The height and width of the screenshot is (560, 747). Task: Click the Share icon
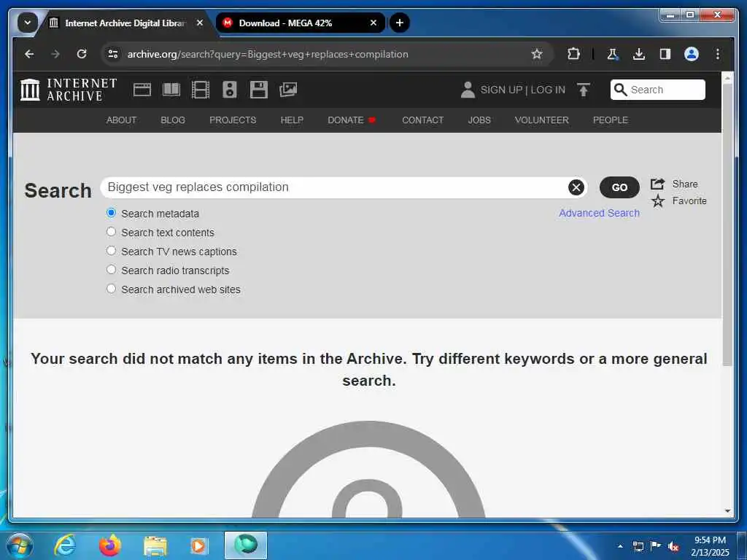coord(657,184)
